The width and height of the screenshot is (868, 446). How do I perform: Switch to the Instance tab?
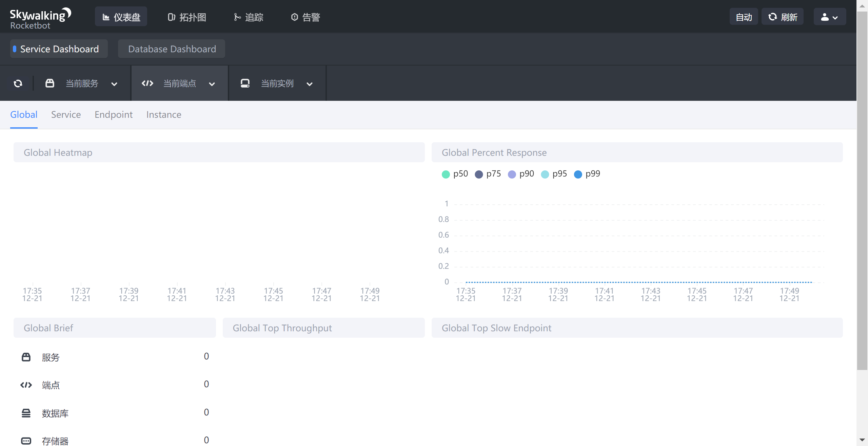coord(164,115)
